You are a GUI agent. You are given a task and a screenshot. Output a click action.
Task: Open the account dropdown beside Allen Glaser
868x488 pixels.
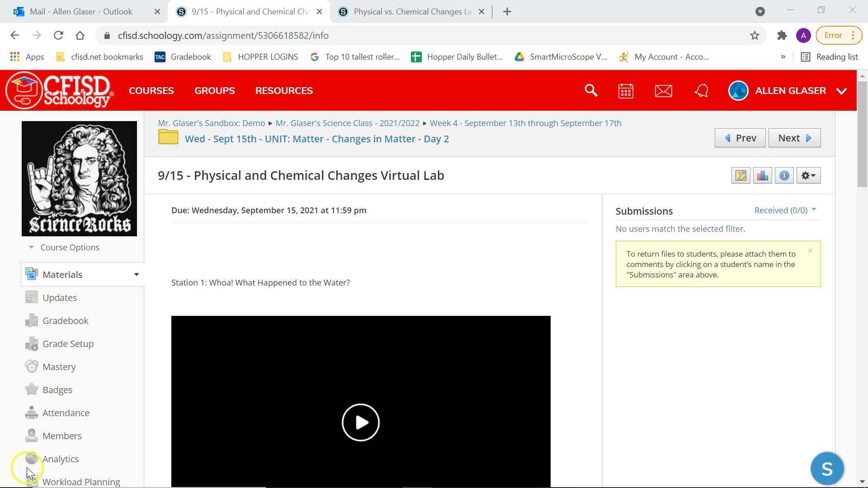tap(841, 90)
